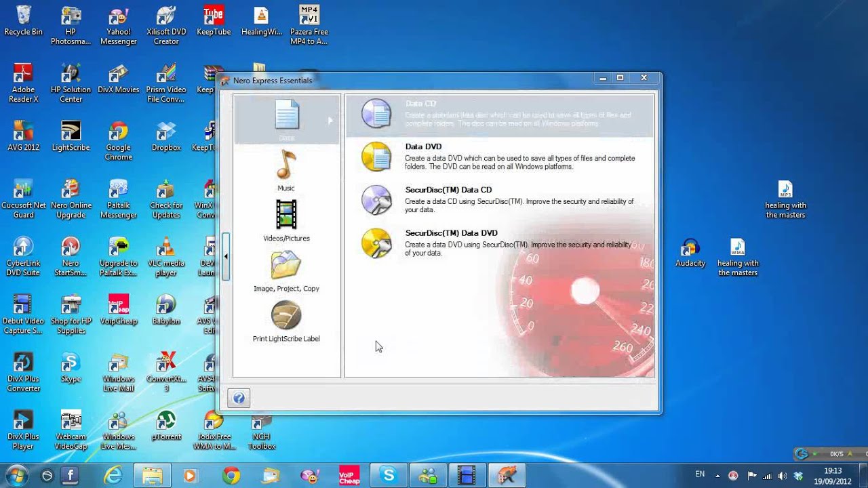This screenshot has width=868, height=488.
Task: Open Pazera Free MP4 to AVI shortcut
Action: pyautogui.click(x=309, y=25)
